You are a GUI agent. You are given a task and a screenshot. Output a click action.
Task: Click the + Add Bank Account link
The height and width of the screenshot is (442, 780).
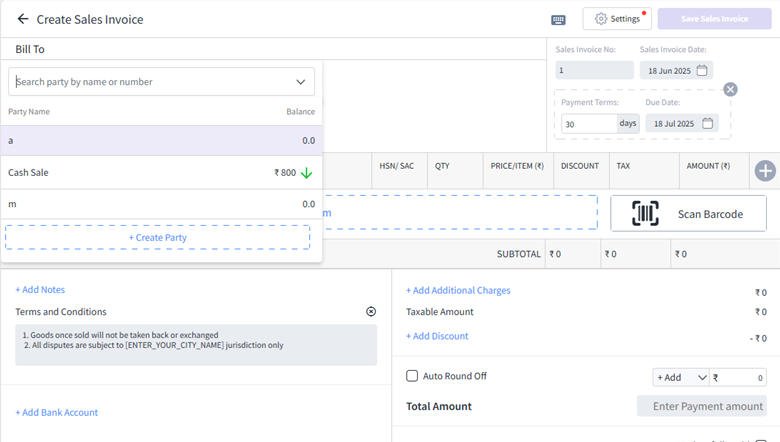point(56,412)
